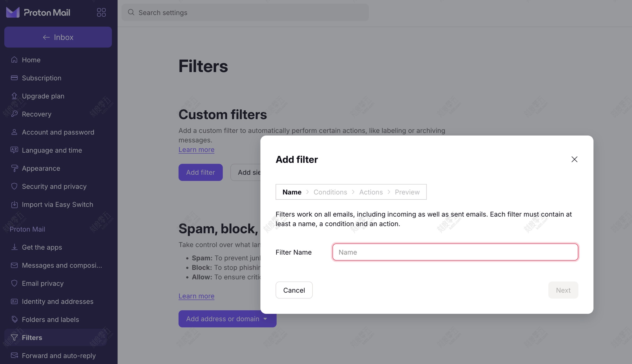
Task: Close the Add filter dialog with the X
Action: [574, 159]
